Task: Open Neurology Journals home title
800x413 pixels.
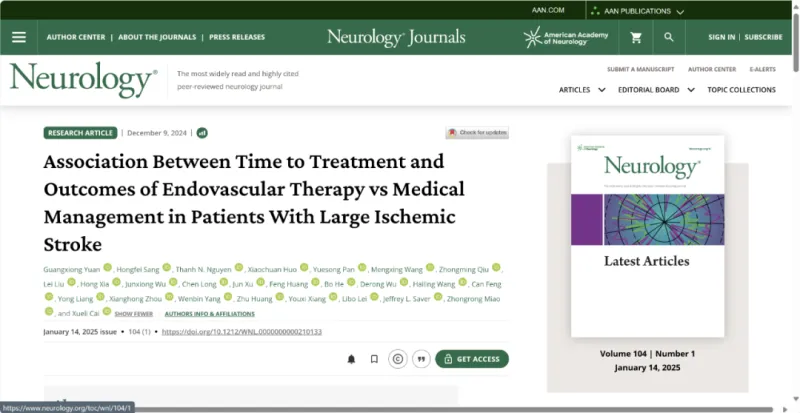Action: pyautogui.click(x=396, y=37)
